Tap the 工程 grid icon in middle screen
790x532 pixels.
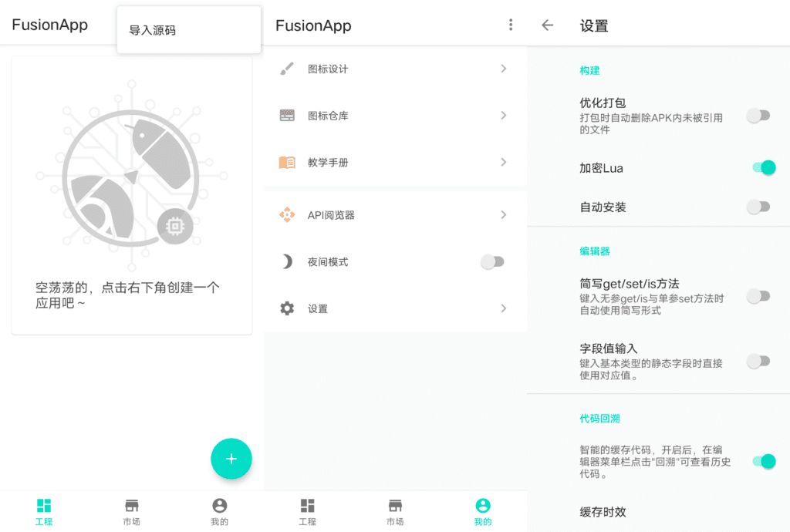[x=307, y=505]
